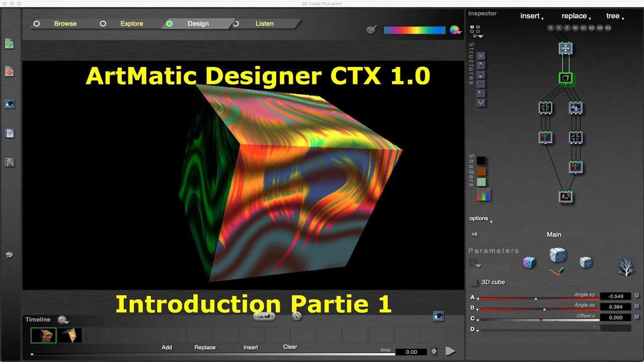Screen dimensions: 644x362
Task: Click the X structure icon under Structures
Action: (x=480, y=56)
